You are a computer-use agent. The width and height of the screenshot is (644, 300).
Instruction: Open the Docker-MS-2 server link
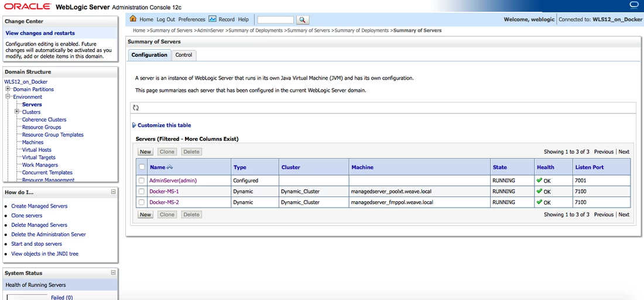click(x=164, y=202)
